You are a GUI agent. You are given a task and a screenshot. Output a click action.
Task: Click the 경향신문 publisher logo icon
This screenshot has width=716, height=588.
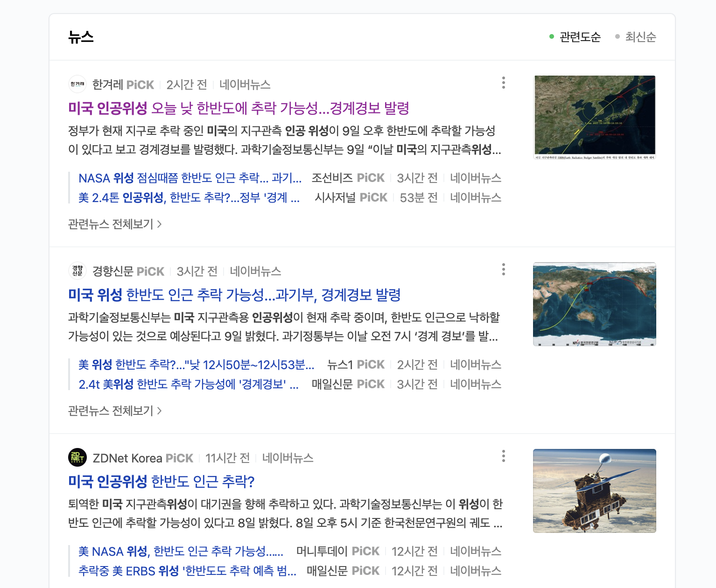coord(77,271)
